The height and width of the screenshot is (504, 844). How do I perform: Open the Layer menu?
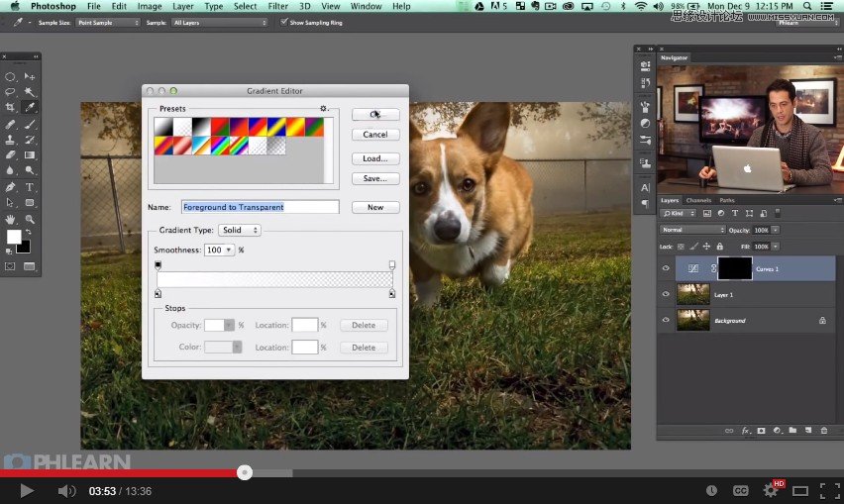click(x=183, y=6)
